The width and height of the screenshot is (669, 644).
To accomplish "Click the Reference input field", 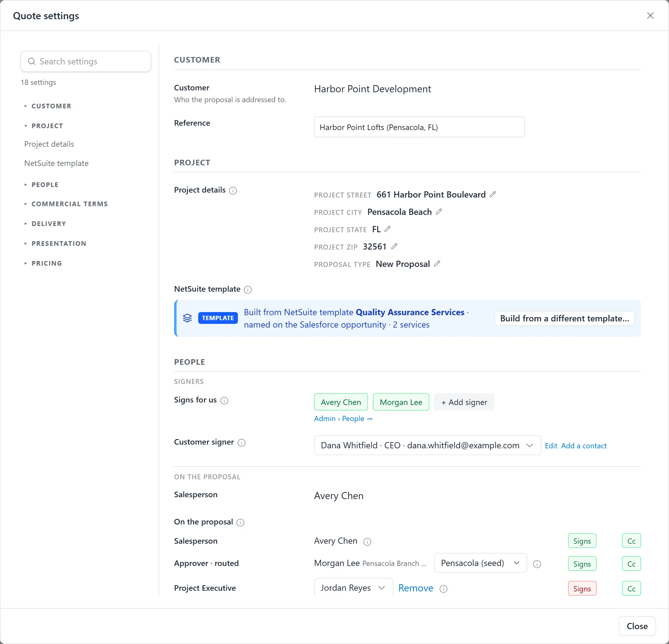I will coord(419,127).
